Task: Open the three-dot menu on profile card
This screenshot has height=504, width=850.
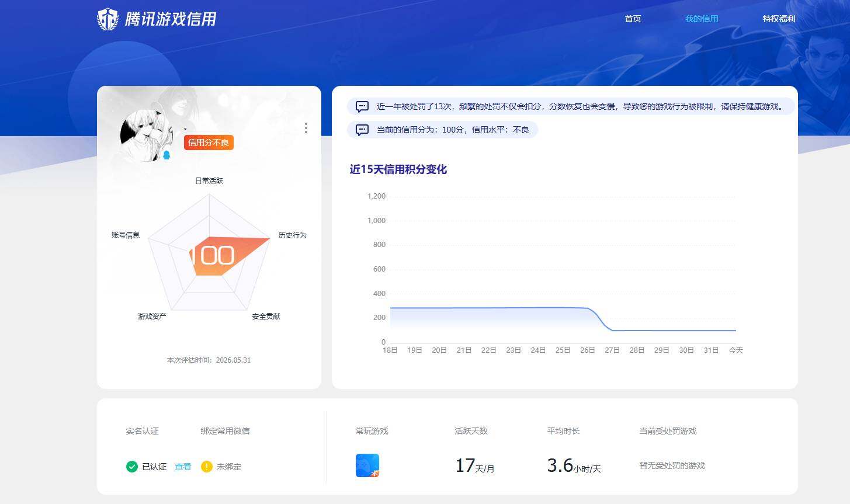Action: coord(306,128)
